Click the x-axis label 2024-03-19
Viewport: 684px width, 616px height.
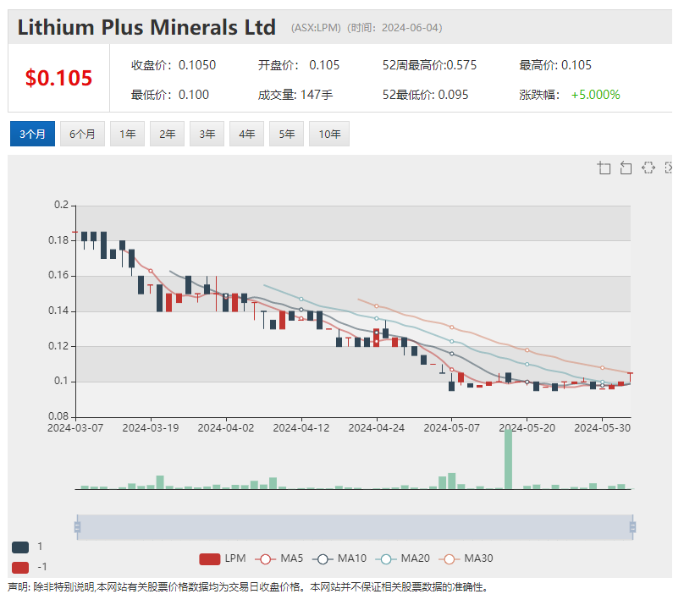click(151, 428)
